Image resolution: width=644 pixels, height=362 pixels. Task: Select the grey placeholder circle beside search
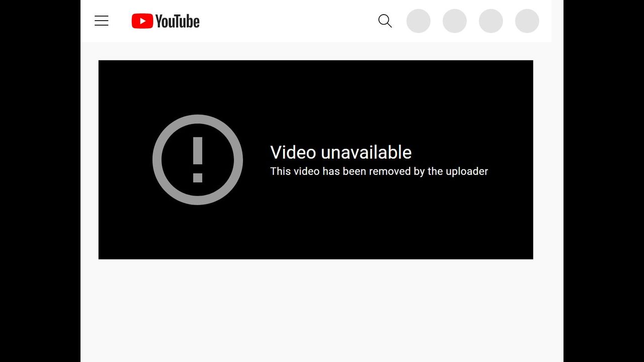tap(419, 21)
